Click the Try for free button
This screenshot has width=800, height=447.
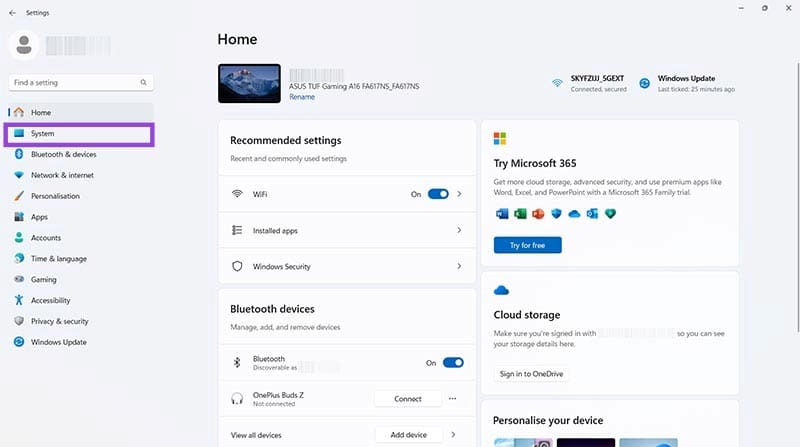(x=528, y=245)
